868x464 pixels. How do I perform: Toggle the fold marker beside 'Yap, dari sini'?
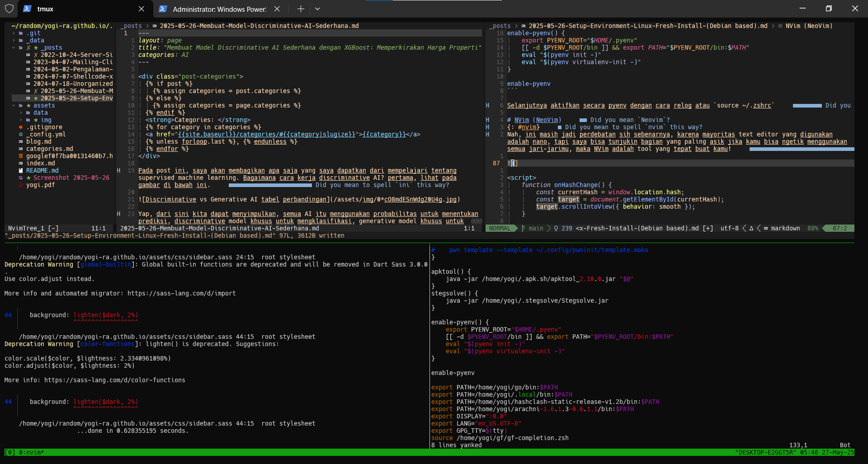[118, 214]
